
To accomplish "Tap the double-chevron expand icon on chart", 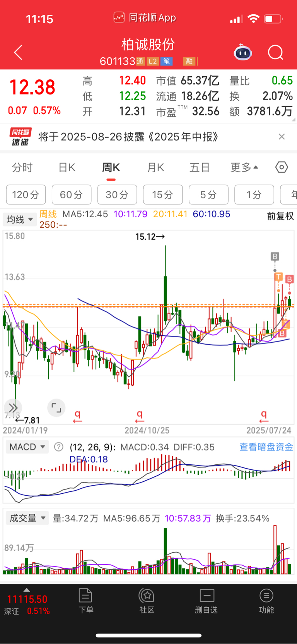I will [13, 408].
